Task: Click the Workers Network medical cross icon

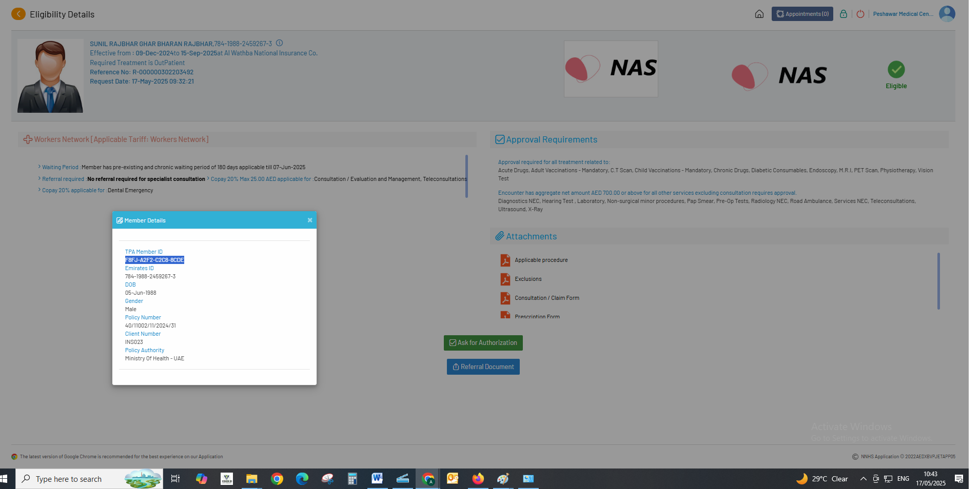Action: [x=28, y=139]
